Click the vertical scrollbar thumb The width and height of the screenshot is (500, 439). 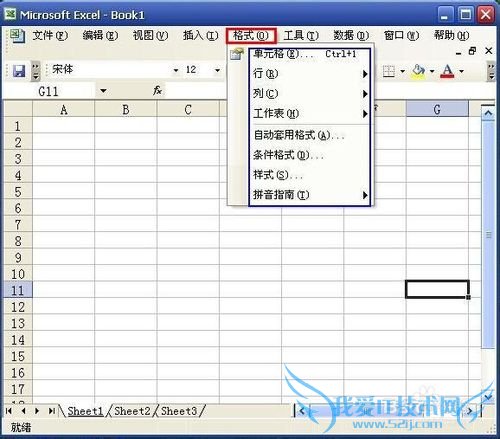pos(488,235)
